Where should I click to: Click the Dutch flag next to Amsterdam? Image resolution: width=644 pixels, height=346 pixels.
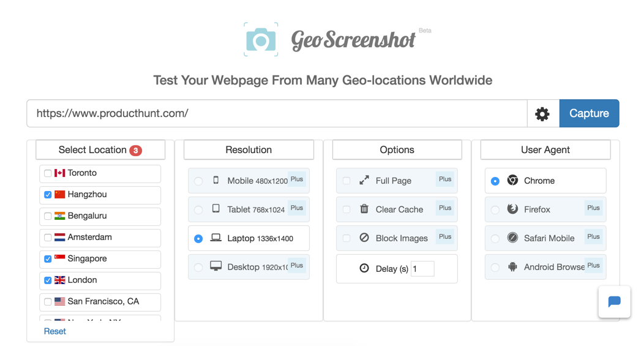coord(59,237)
